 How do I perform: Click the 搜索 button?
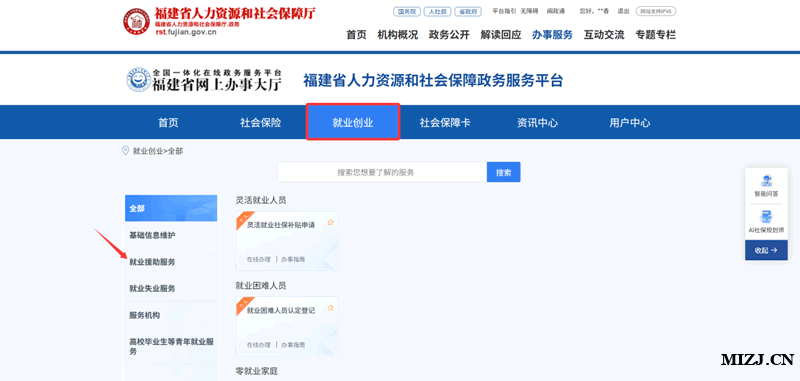coord(504,172)
